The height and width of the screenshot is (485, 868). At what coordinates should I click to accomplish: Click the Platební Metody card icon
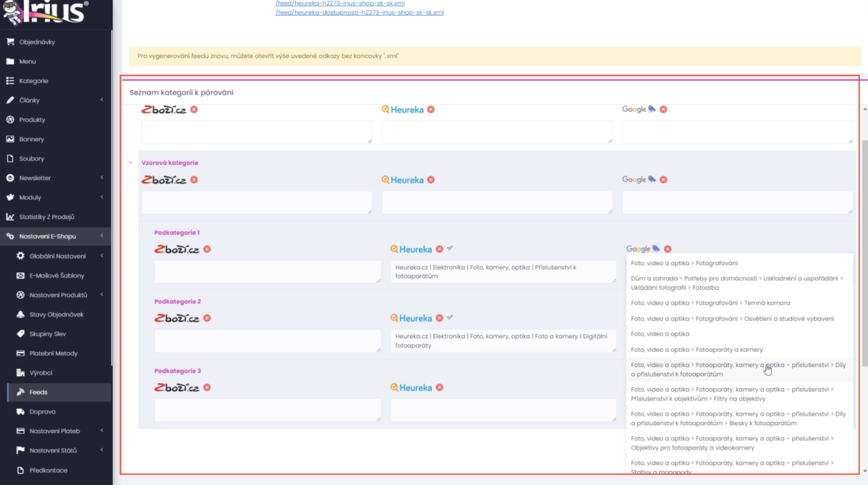coord(20,353)
